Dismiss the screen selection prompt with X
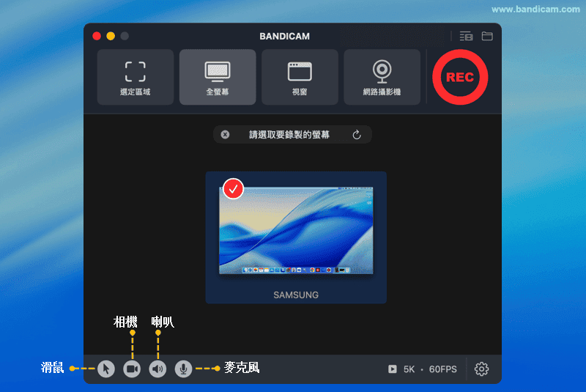 [225, 135]
